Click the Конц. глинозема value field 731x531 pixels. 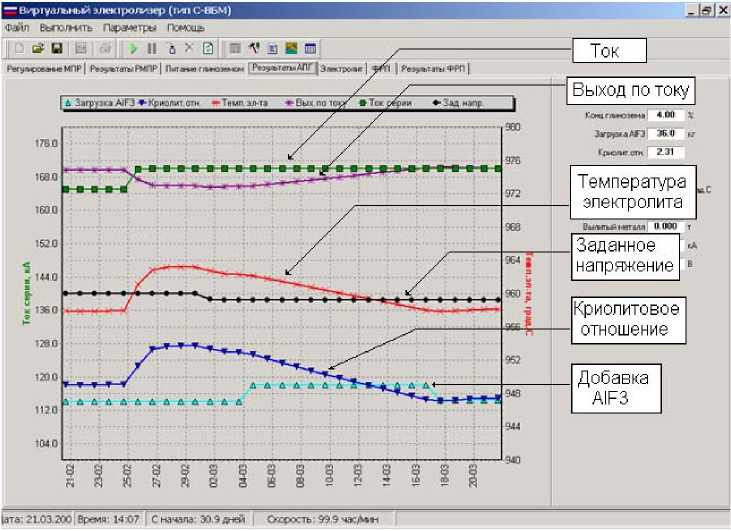(664, 115)
